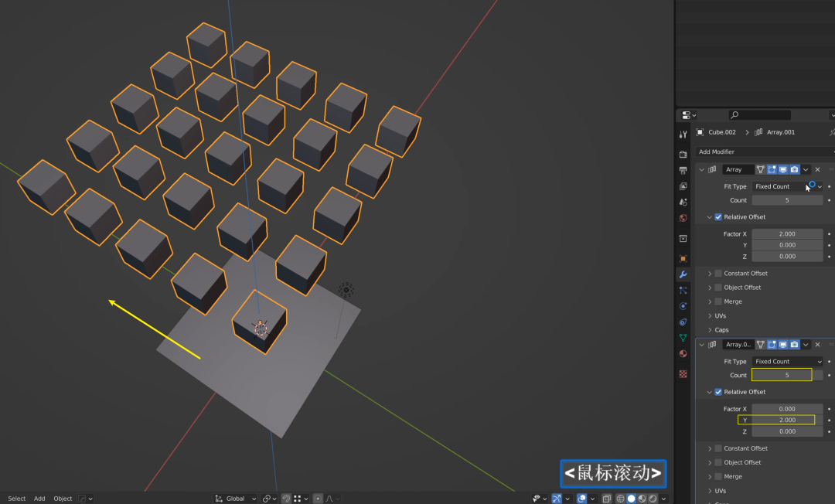Toggle Array.0... modifier render visibility
This screenshot has width=835, height=504.
tap(795, 344)
